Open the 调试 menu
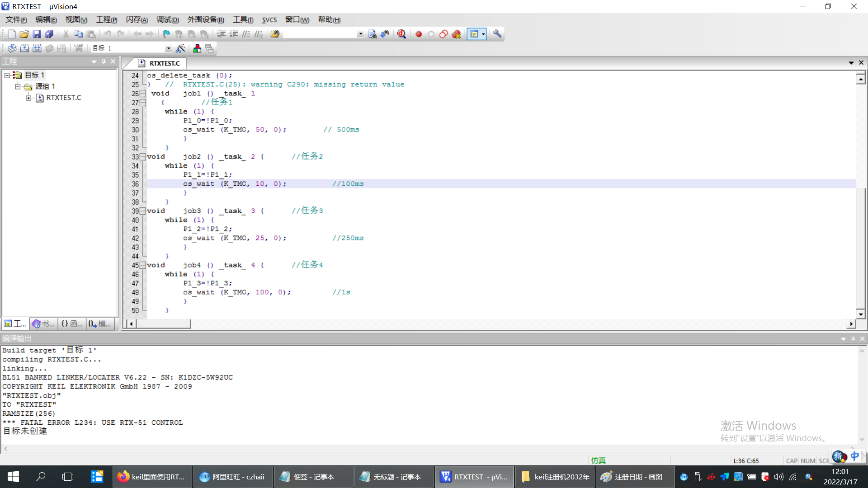Screen dimensions: 868x488 click(167, 19)
